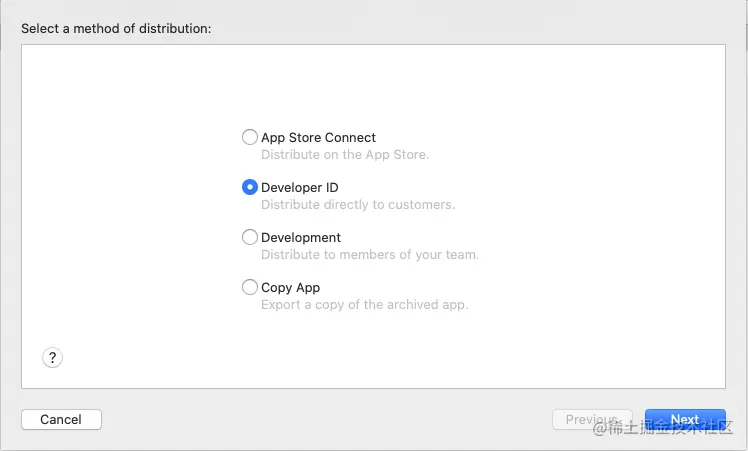Click the 'Select a method of distribution:' heading
The width and height of the screenshot is (748, 451).
pyautogui.click(x=116, y=28)
